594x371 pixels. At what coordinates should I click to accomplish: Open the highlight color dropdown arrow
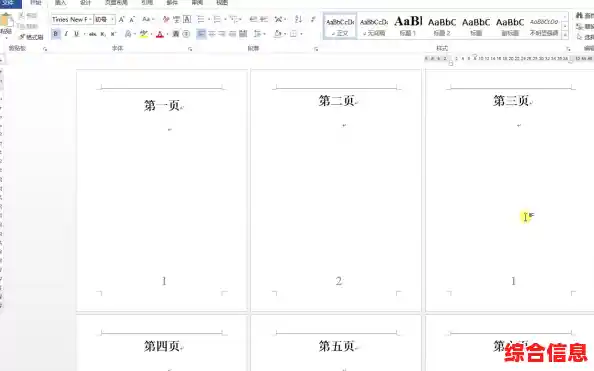pyautogui.click(x=151, y=34)
